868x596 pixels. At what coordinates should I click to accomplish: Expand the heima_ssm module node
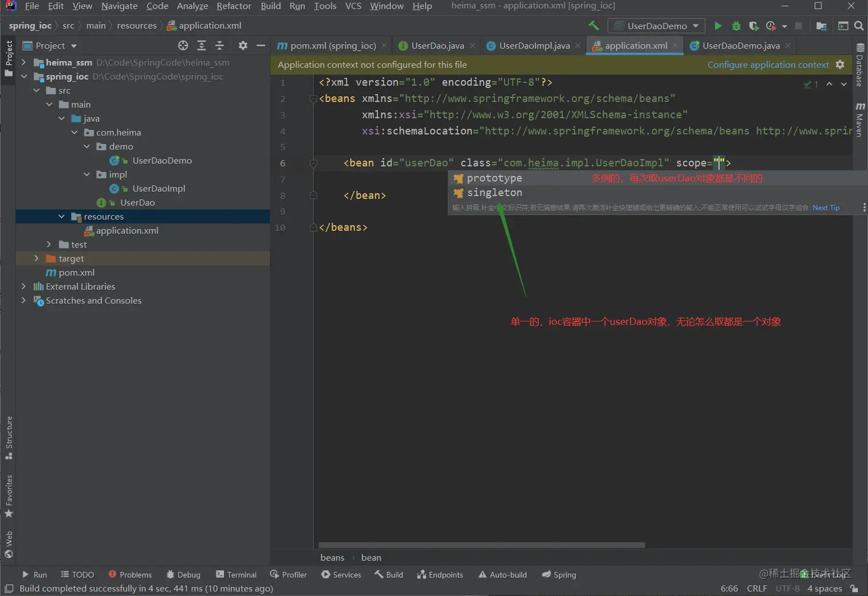pos(24,62)
